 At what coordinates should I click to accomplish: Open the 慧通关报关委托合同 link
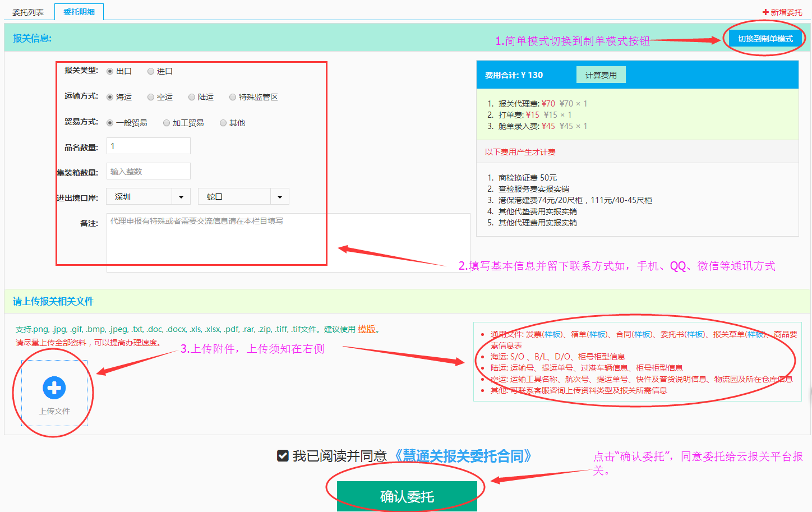[463, 456]
